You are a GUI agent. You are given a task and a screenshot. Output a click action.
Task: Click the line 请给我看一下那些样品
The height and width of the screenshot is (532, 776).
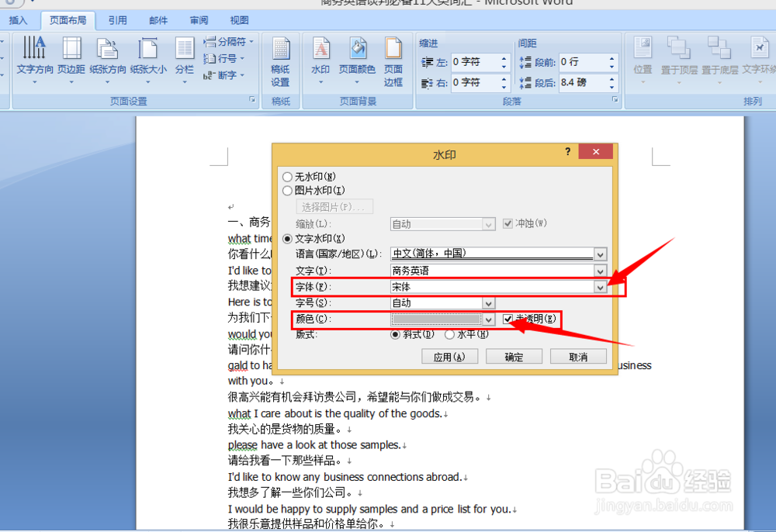click(285, 461)
